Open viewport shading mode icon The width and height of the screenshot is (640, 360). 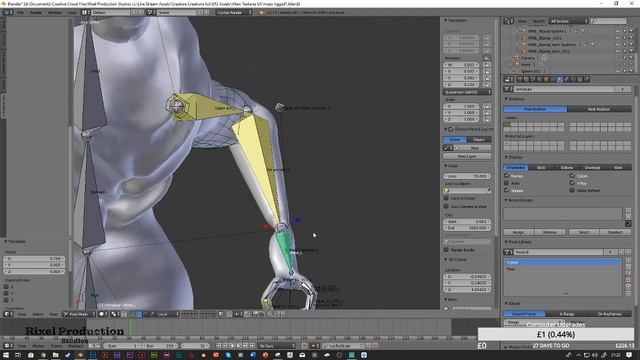(103, 314)
